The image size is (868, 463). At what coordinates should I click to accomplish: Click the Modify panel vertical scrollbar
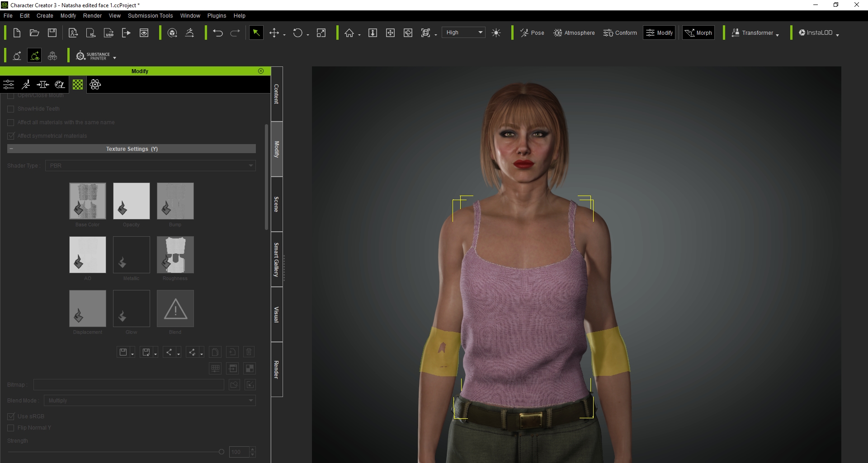pyautogui.click(x=267, y=176)
